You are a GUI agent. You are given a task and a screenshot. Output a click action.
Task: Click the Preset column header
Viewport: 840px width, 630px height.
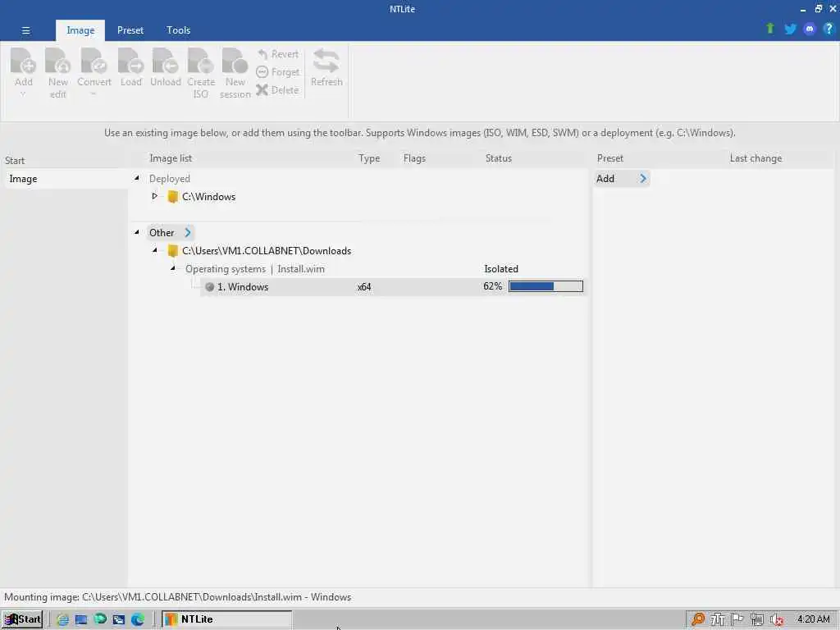click(x=609, y=158)
